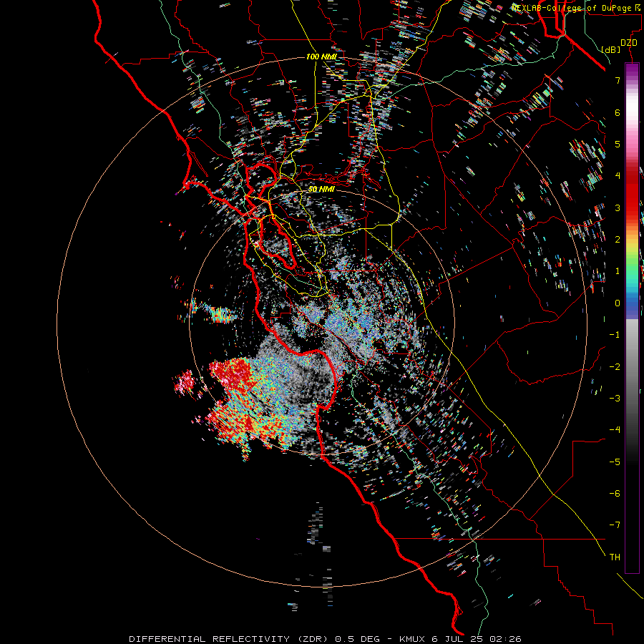Click the "4" value on the dB scale
Screen dimensions: 644x644
click(x=618, y=176)
